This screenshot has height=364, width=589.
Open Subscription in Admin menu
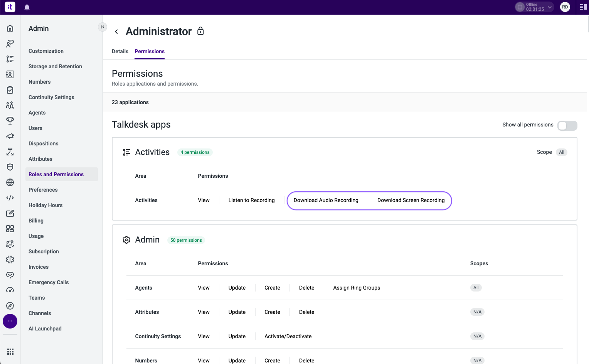44,251
